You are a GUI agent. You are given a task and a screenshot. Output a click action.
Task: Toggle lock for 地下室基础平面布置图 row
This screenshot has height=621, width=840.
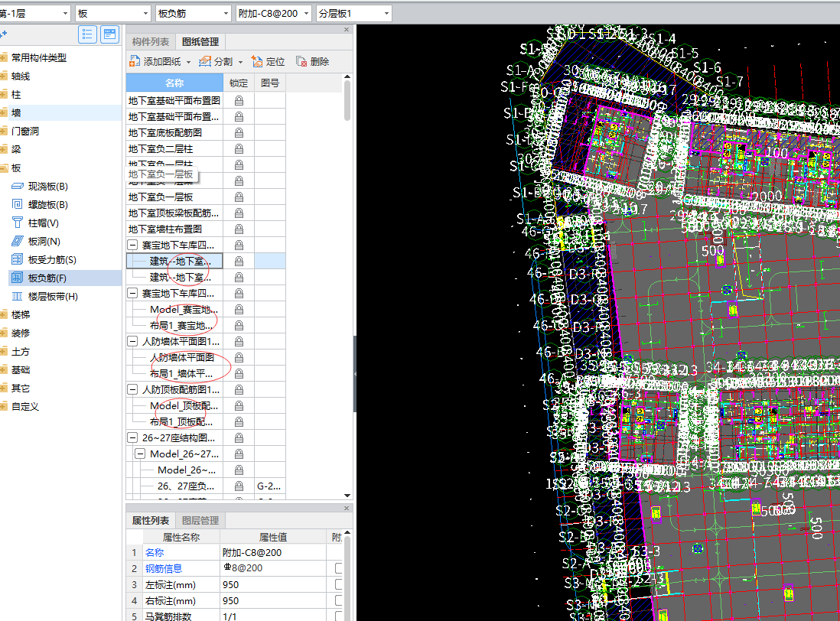pyautogui.click(x=239, y=100)
